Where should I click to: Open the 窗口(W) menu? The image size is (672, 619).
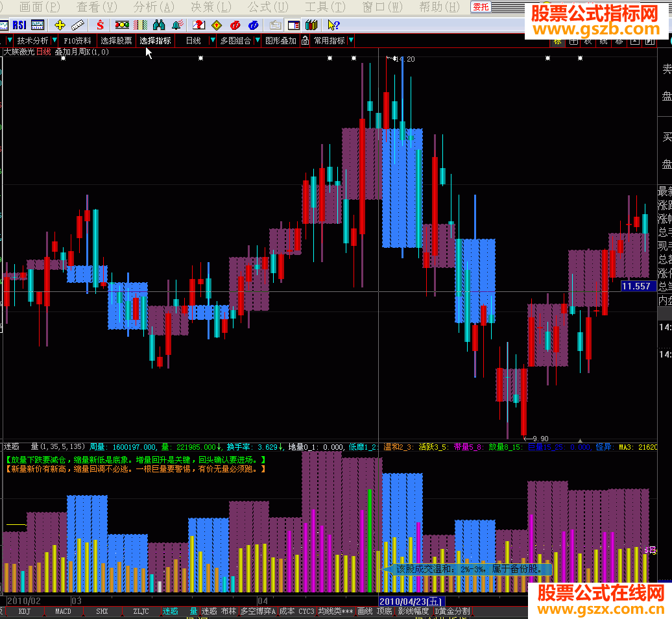382,7
